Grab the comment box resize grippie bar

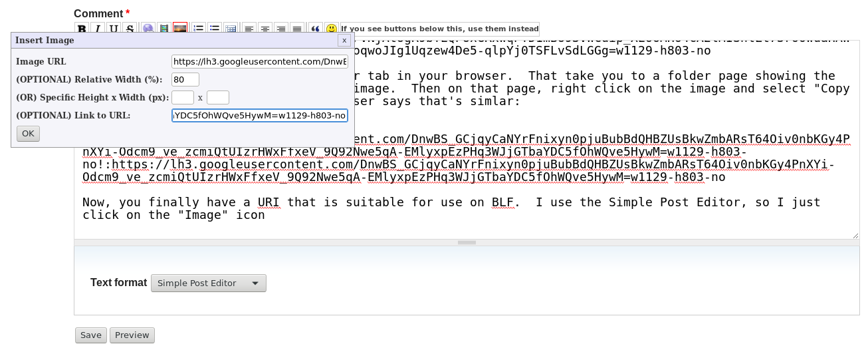pos(467,243)
